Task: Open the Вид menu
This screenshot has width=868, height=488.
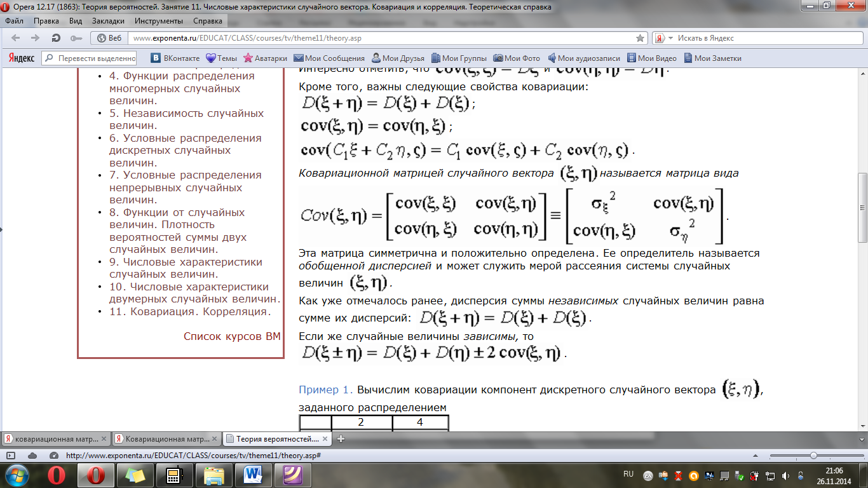Action: click(76, 20)
